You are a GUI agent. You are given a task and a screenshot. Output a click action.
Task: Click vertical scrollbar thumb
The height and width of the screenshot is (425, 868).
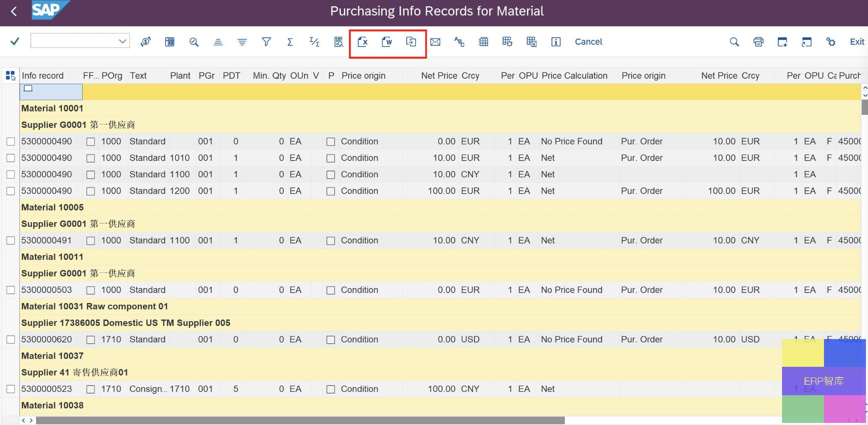pyautogui.click(x=865, y=107)
